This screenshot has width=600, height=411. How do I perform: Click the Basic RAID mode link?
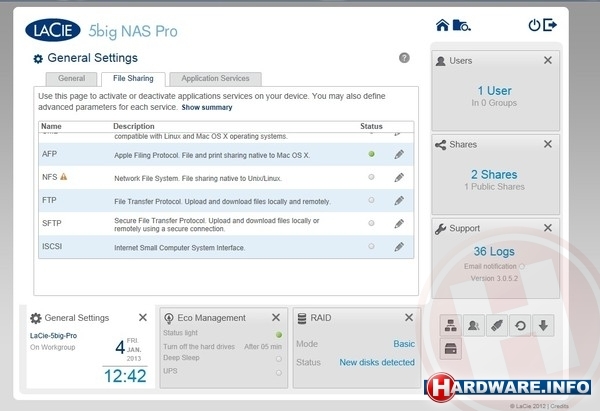(x=404, y=344)
